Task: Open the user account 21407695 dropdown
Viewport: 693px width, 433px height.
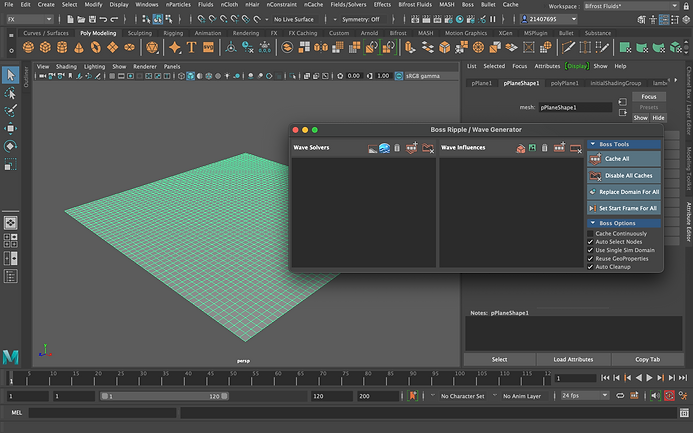Action: (549, 19)
